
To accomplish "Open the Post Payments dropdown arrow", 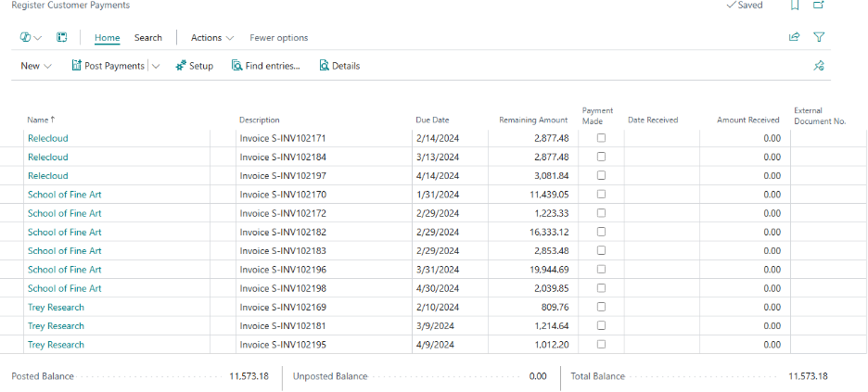I will pyautogui.click(x=156, y=66).
